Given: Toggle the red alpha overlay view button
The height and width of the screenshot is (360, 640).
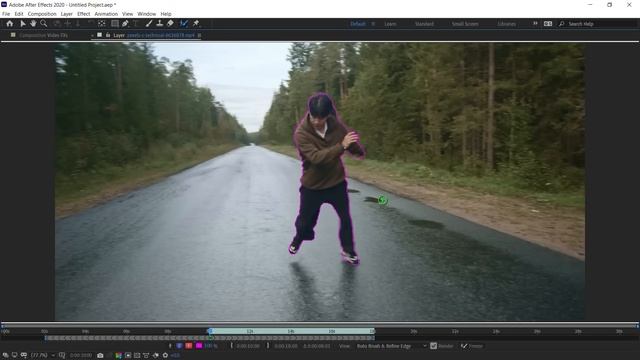Looking at the screenshot, I should (189, 346).
